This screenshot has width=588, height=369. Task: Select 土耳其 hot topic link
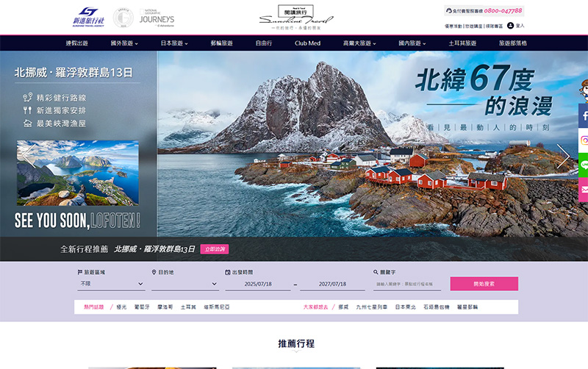188,307
